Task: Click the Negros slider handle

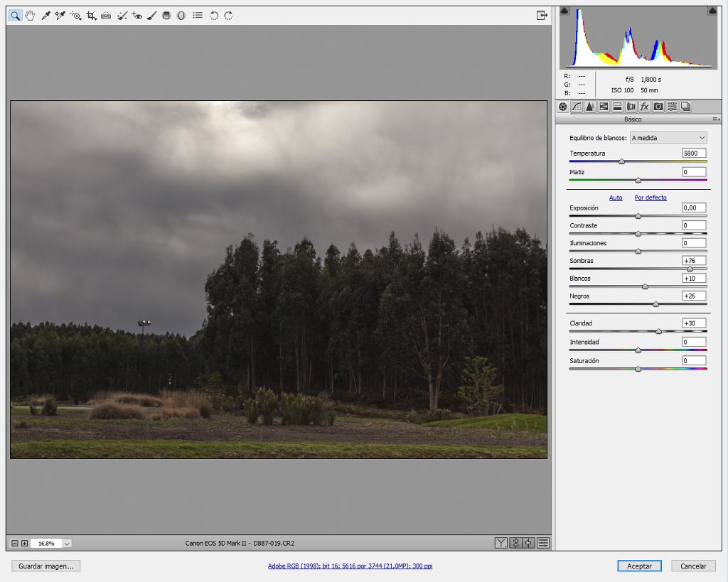Action: [x=655, y=304]
